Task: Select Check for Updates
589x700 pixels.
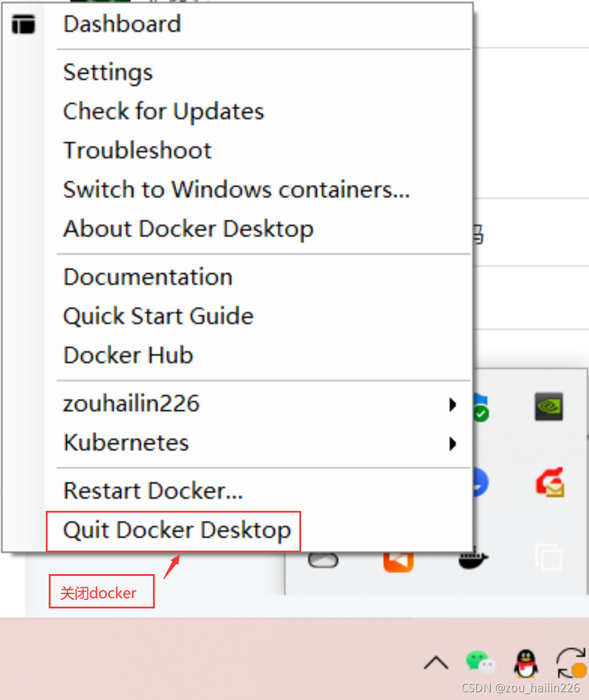Action: click(164, 111)
